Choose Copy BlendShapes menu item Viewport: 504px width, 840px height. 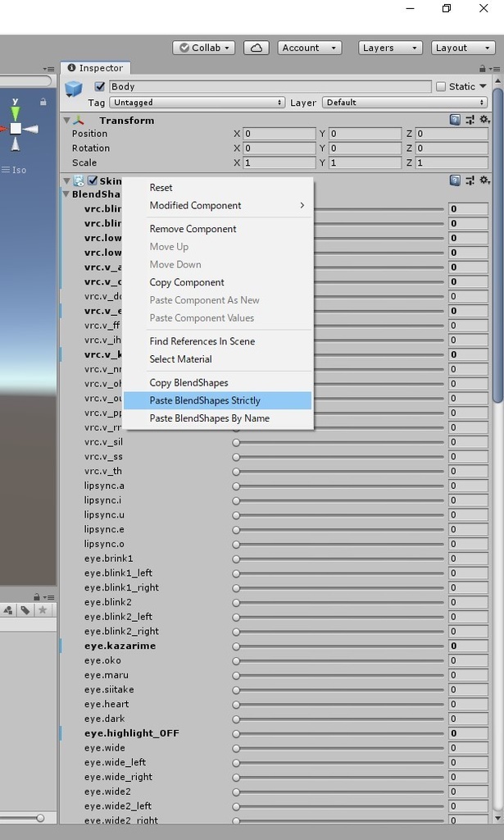(218, 382)
